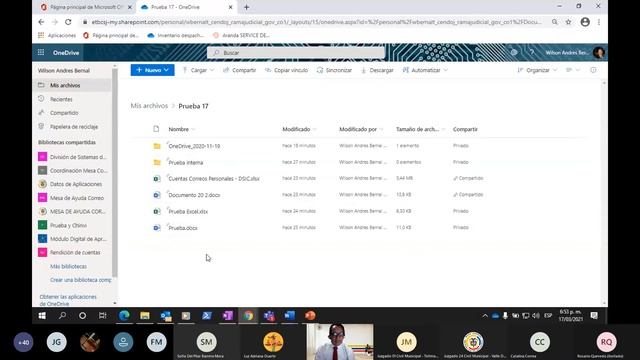Click Word icon of Prueba.docx
Image resolution: width=640 pixels, height=360 pixels.
click(x=157, y=227)
